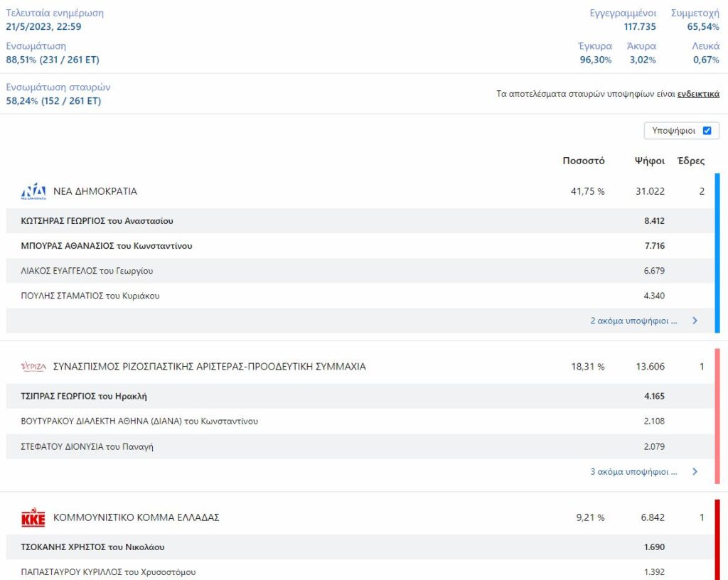The width and height of the screenshot is (728, 580).
Task: Click the Έδρες column header
Action: 691,161
